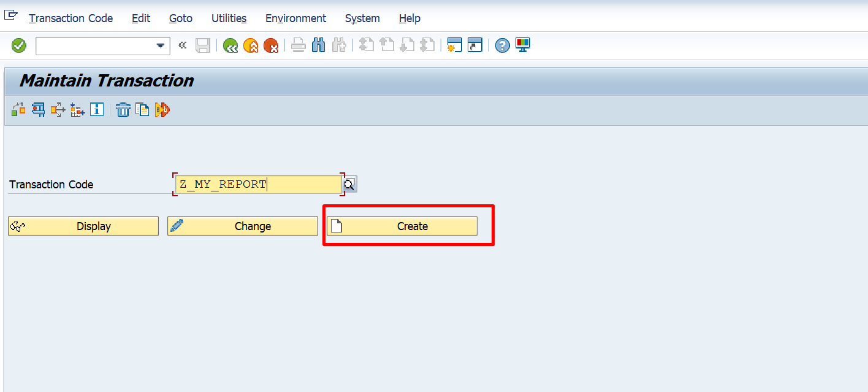The image size is (868, 392).
Task: Open the Utilities menu
Action: (x=229, y=18)
